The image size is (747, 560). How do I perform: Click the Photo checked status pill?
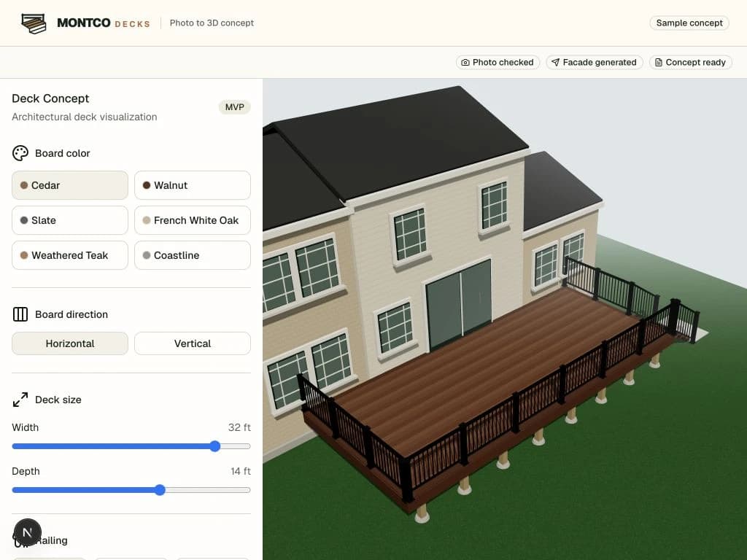498,63
